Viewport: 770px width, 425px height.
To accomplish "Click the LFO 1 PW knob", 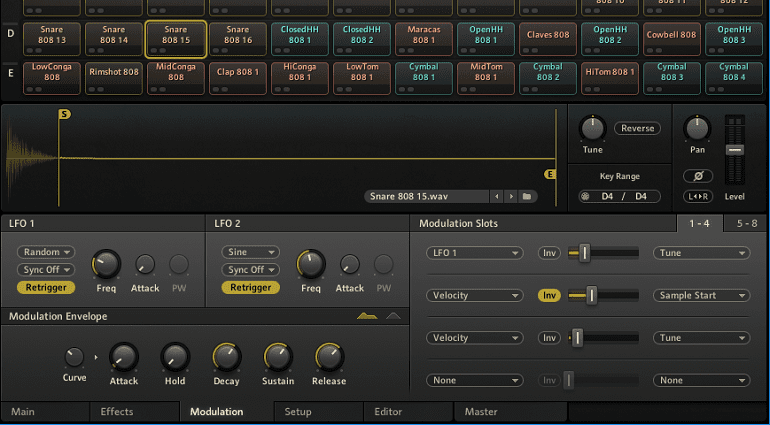I will pyautogui.click(x=179, y=264).
